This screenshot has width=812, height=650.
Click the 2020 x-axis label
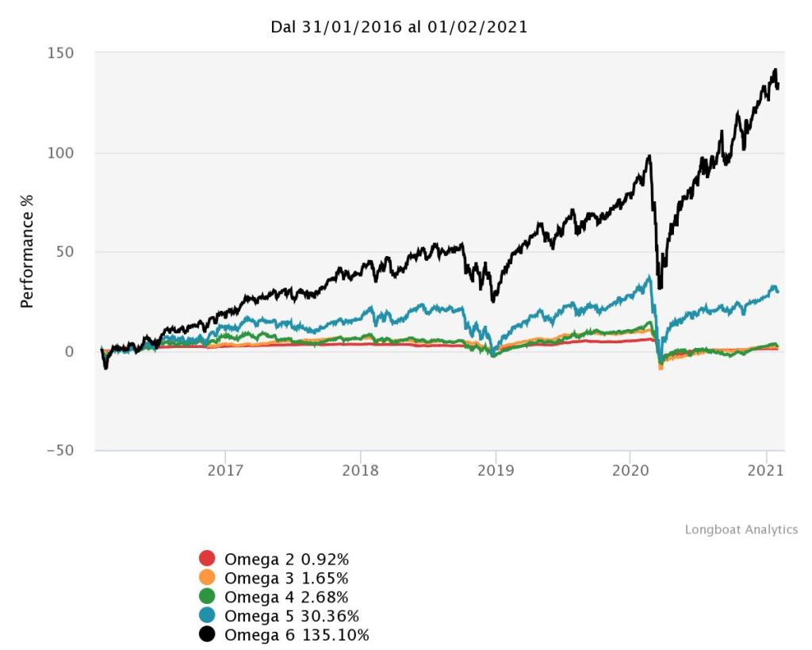(x=630, y=470)
